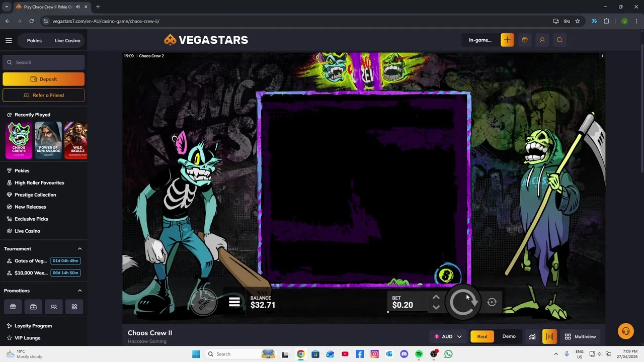Image resolution: width=644 pixels, height=362 pixels.
Task: Open Live Casino in sidebar
Action: (x=27, y=231)
